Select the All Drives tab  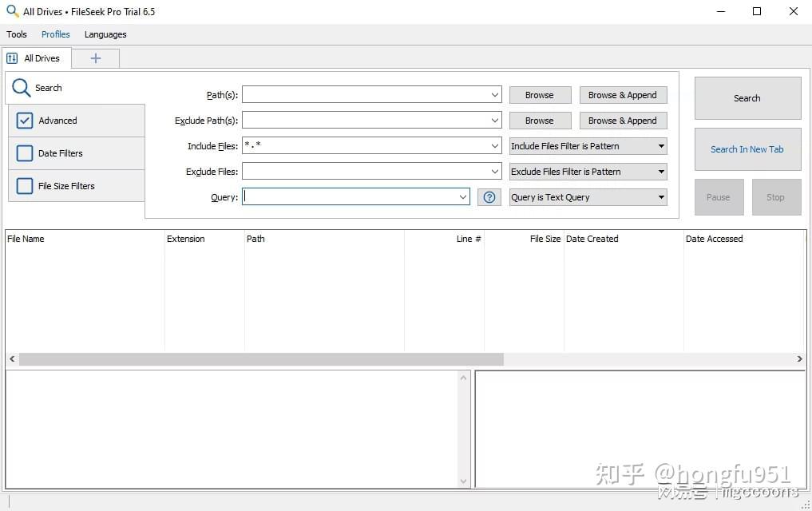click(x=36, y=58)
